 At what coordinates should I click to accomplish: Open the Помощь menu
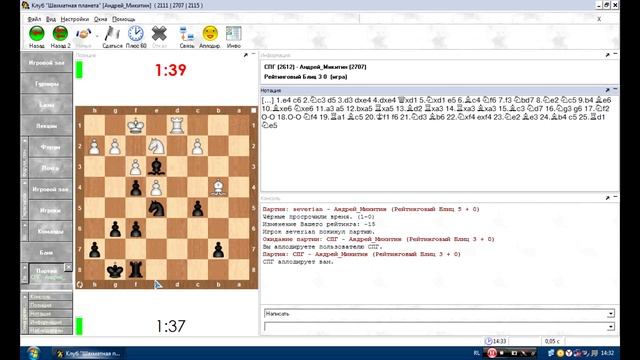pyautogui.click(x=123, y=19)
